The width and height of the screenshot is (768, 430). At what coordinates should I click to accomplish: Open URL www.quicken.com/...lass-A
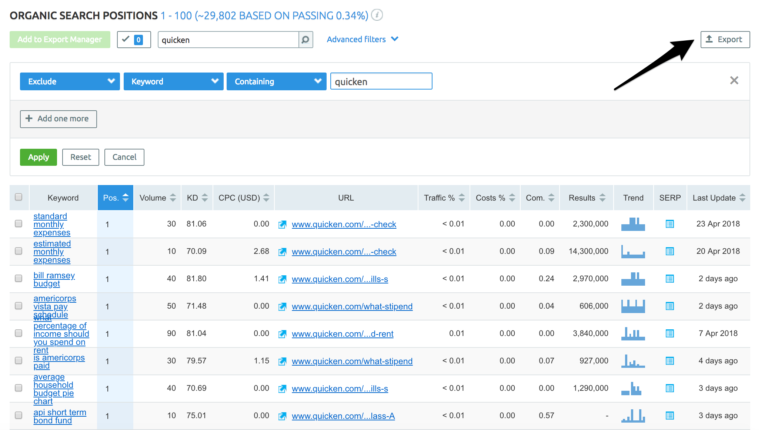coord(343,416)
